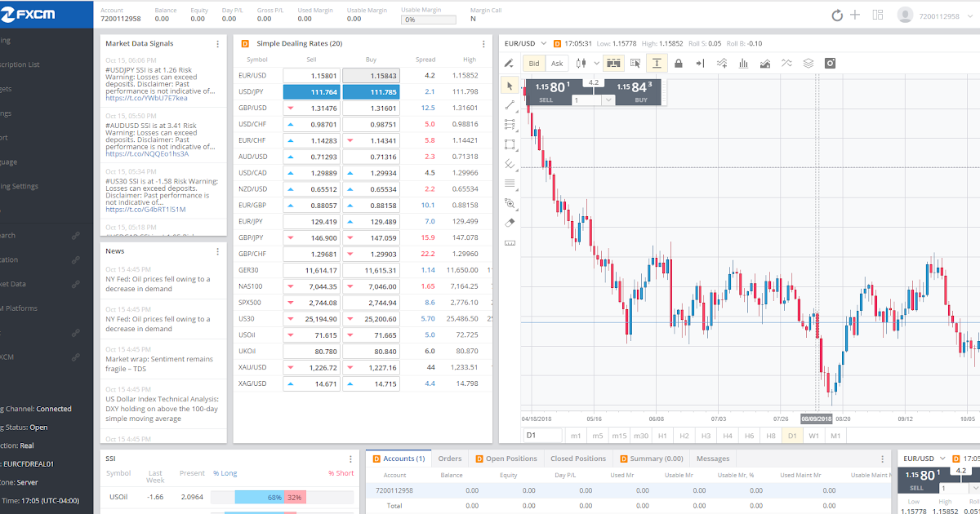Click the refresh icon in top bar
The image size is (980, 514).
[837, 15]
